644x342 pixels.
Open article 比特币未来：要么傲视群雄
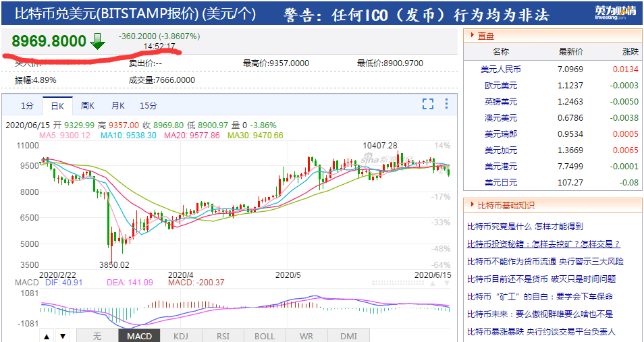click(x=539, y=314)
